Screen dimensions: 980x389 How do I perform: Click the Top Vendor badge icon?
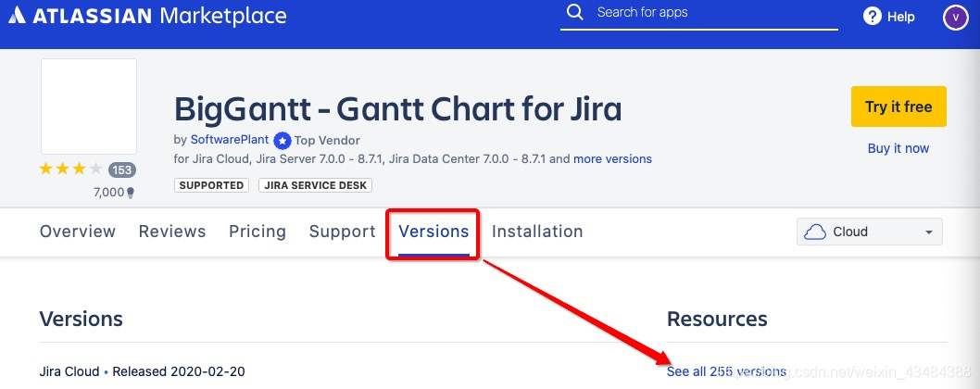pyautogui.click(x=283, y=140)
